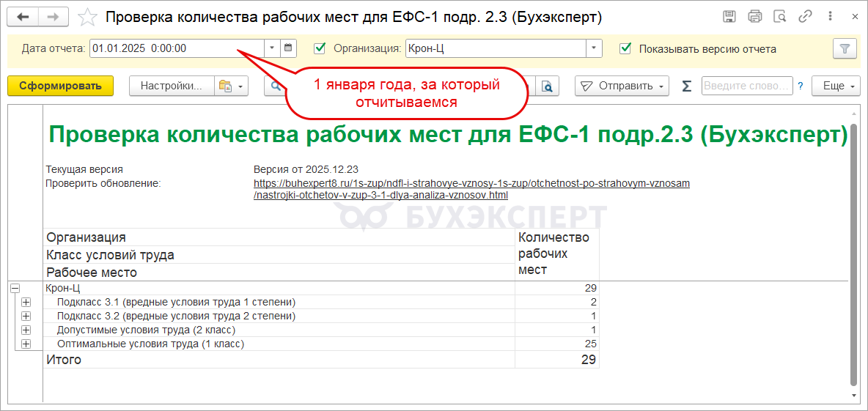
Task: Open calendar picker for Дата отчета
Action: [x=288, y=48]
